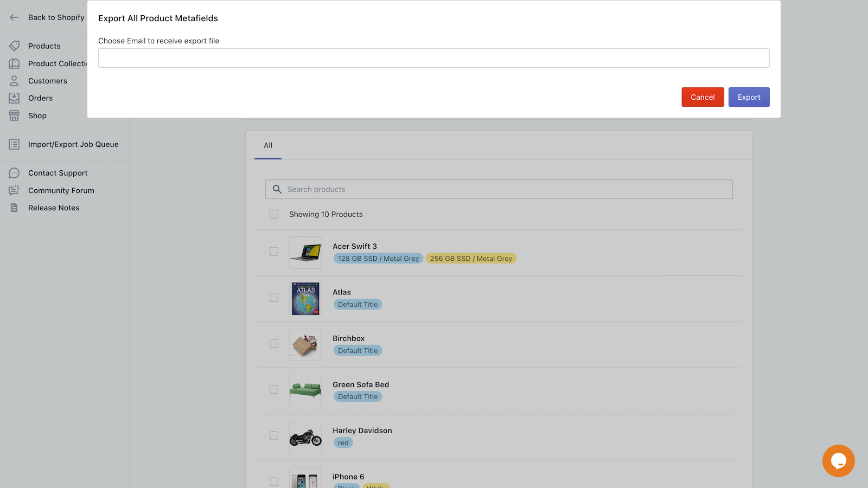Click the Customers person icon

pyautogui.click(x=14, y=81)
